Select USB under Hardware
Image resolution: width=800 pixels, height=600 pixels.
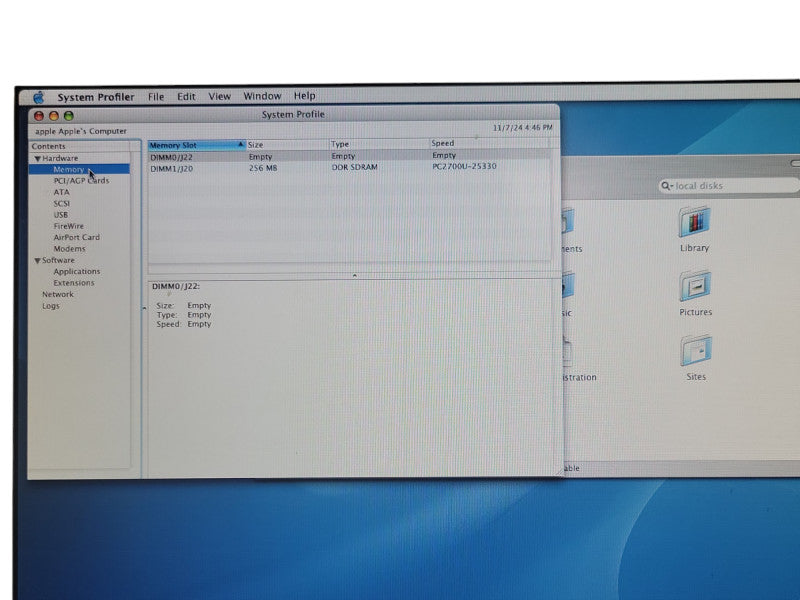click(x=61, y=215)
